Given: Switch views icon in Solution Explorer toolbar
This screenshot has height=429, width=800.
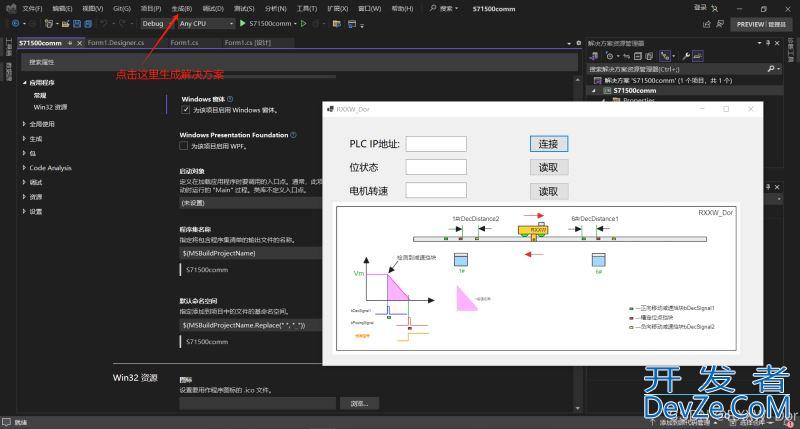Looking at the screenshot, I should (x=594, y=56).
